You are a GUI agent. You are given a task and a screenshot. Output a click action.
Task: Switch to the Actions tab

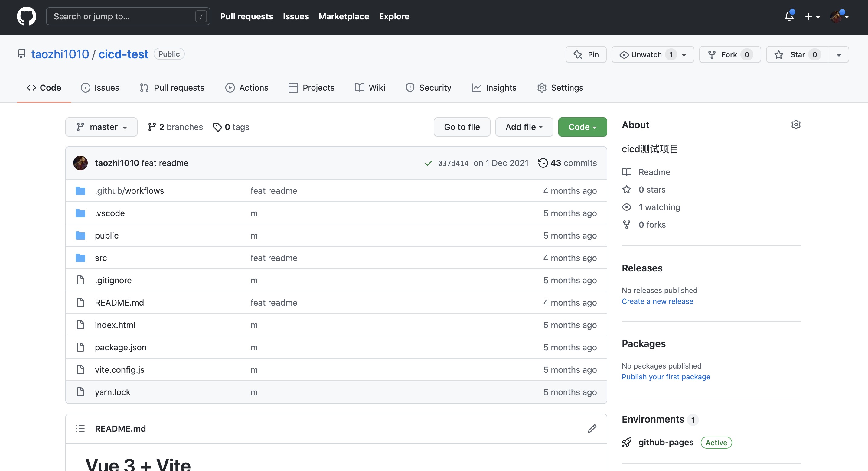click(x=247, y=88)
